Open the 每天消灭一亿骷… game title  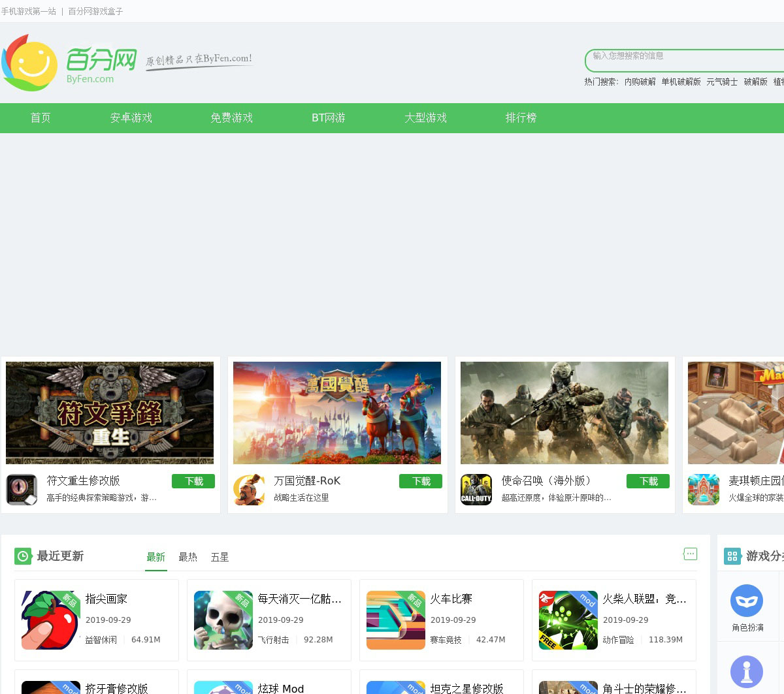click(299, 599)
